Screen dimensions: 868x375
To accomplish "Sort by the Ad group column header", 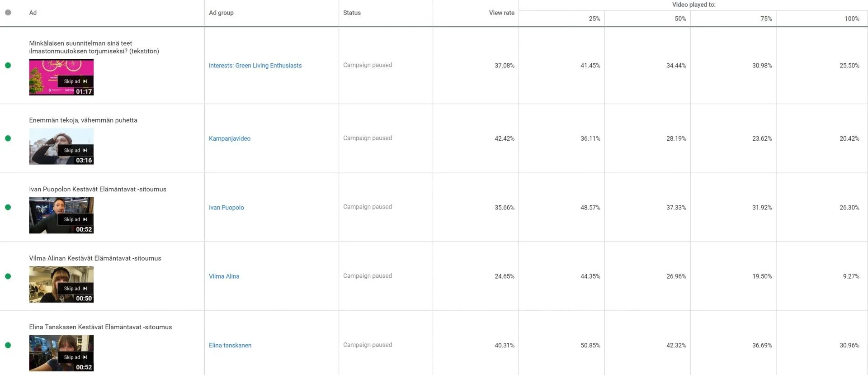I will click(x=221, y=13).
